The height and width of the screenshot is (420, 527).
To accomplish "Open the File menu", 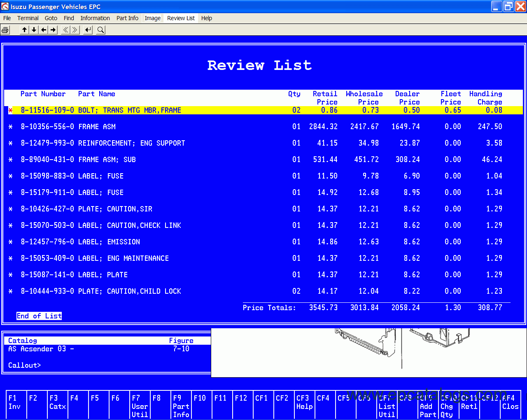I will click(7, 18).
